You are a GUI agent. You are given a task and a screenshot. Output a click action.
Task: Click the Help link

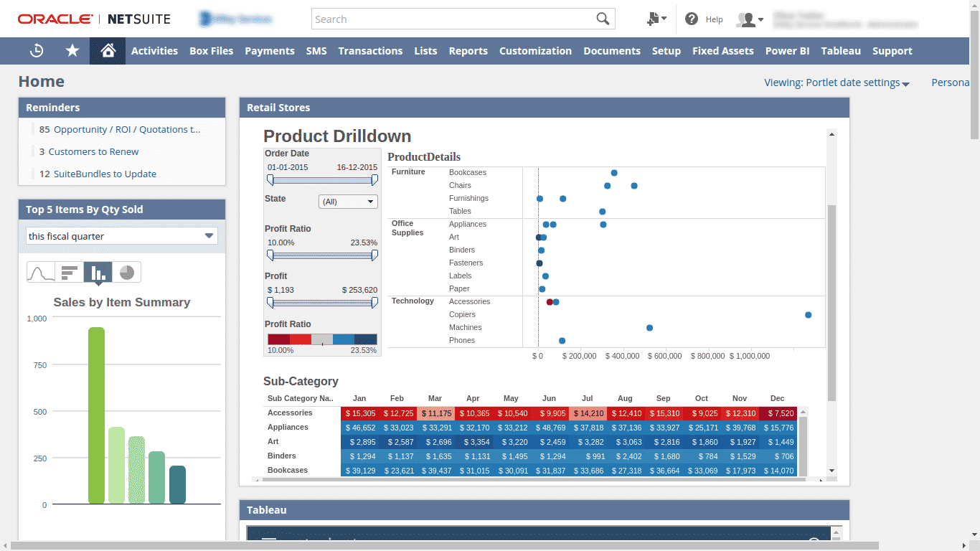[712, 19]
